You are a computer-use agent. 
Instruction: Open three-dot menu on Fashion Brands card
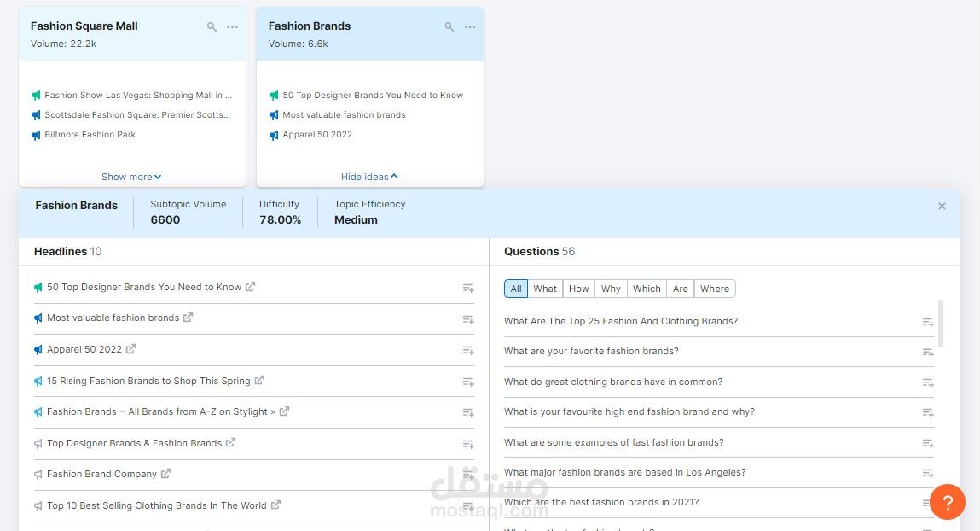(470, 27)
